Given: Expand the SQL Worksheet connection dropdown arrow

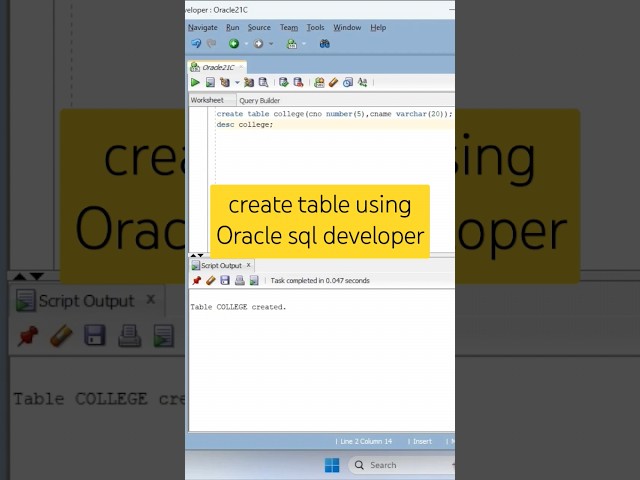Looking at the screenshot, I should [304, 44].
